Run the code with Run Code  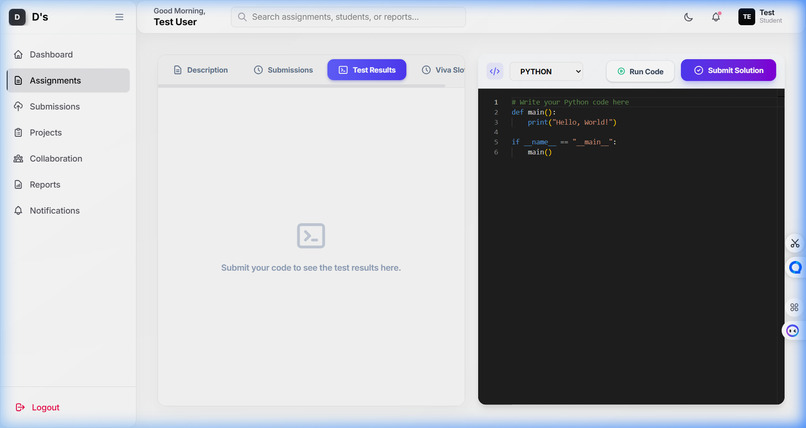640,71
